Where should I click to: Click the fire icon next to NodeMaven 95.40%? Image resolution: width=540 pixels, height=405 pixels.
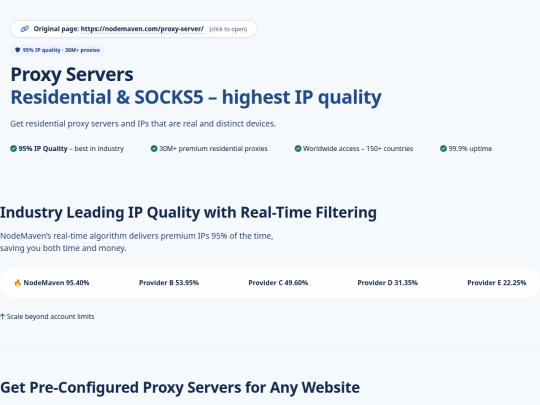(x=18, y=283)
